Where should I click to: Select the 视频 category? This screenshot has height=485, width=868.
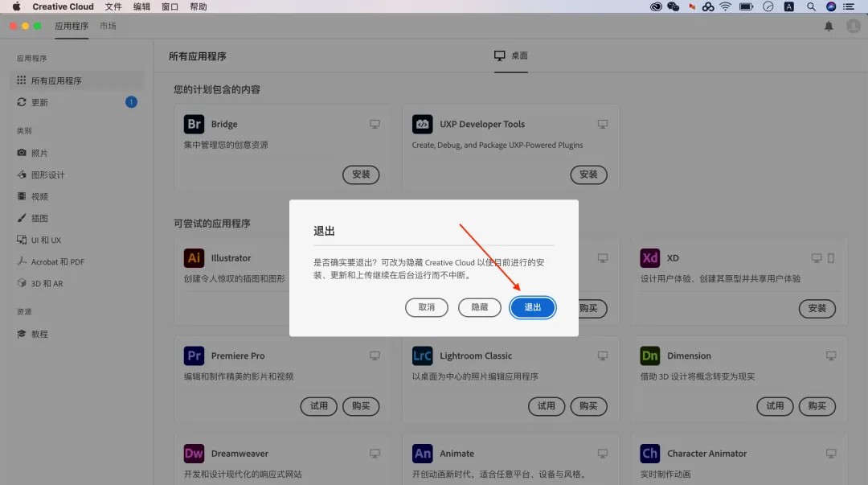77,196
